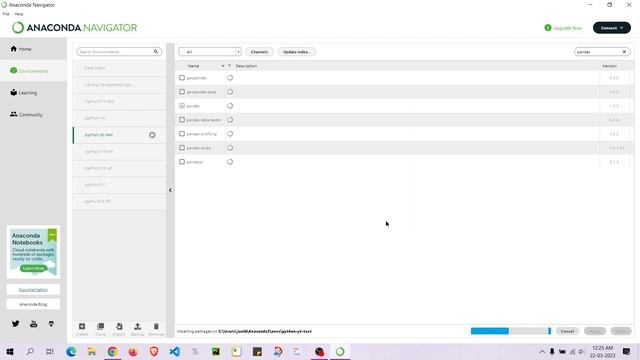Import an environment
This screenshot has height=360, width=640.
pyautogui.click(x=119, y=329)
